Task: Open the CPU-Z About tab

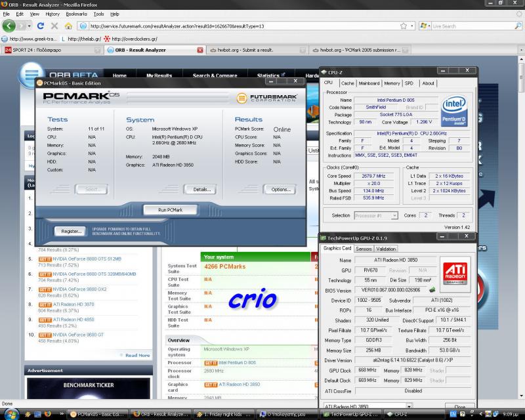Action: pyautogui.click(x=428, y=83)
